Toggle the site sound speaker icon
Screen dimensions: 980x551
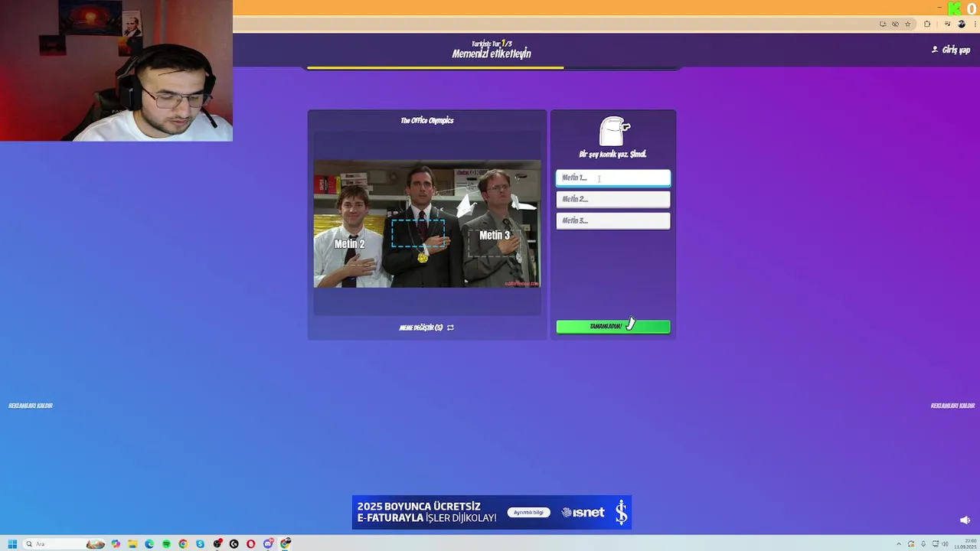(965, 520)
